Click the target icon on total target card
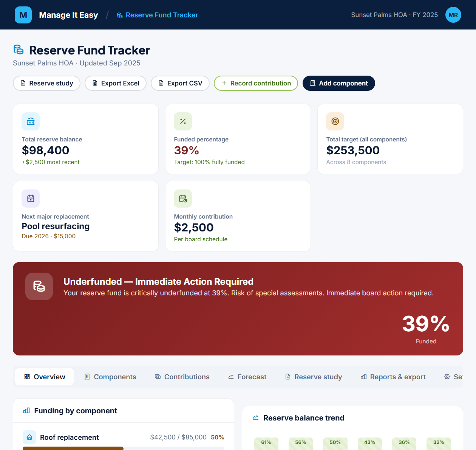Viewport: 476px width, 450px height. [x=335, y=121]
